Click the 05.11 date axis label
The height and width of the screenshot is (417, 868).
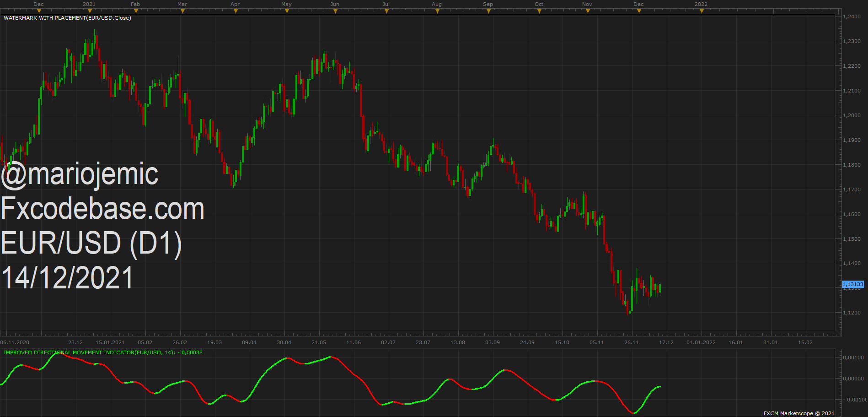pos(597,342)
